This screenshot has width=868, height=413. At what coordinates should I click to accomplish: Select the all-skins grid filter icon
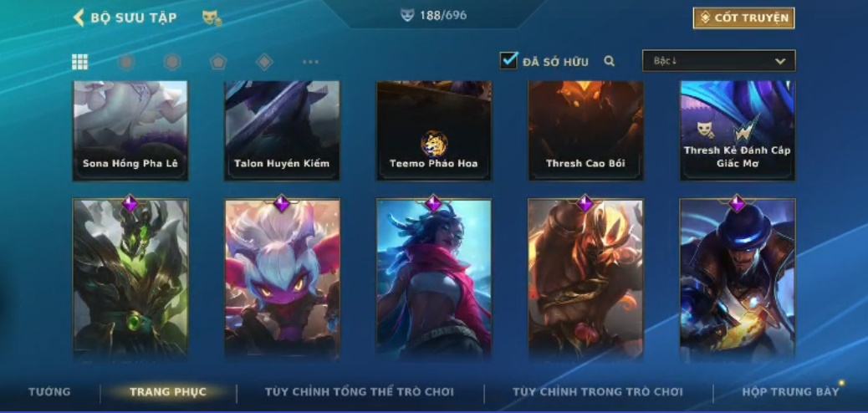tap(79, 62)
